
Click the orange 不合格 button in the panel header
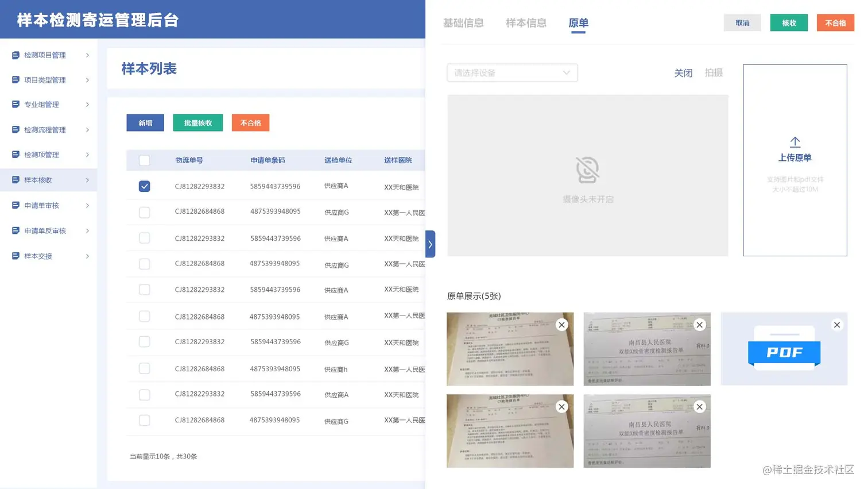click(x=835, y=23)
